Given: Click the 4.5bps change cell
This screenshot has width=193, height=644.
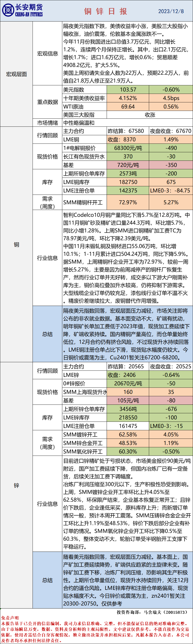Looking at the screenshot, I should 171,98.
